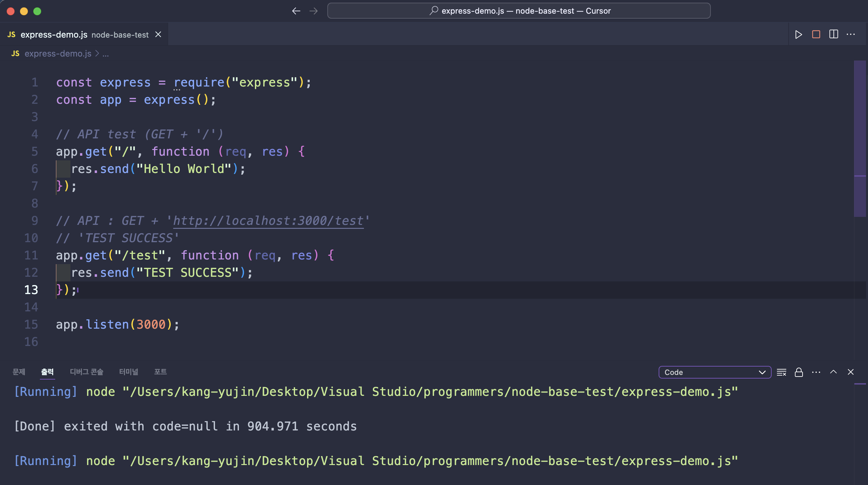
Task: Open the 문제 panel tab
Action: 19,372
